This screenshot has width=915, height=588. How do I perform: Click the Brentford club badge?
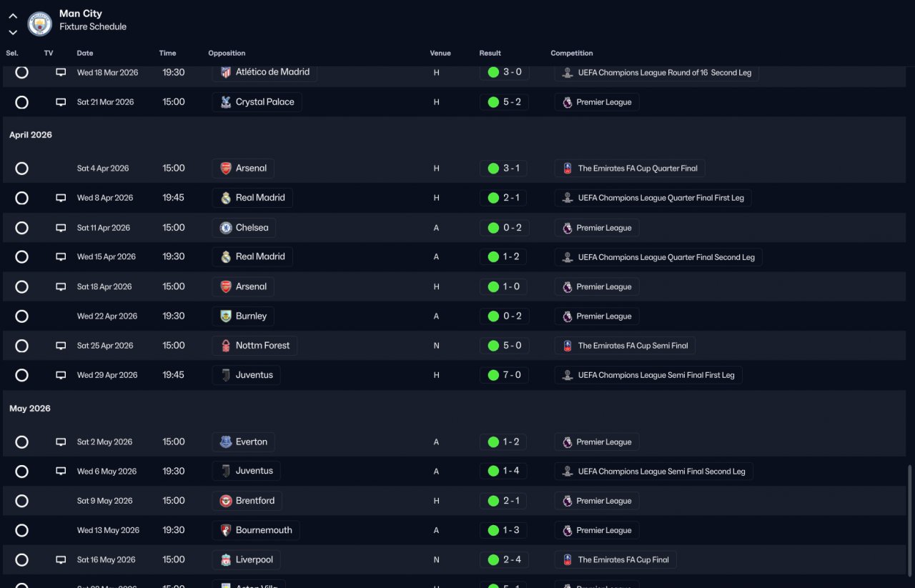[x=226, y=501]
